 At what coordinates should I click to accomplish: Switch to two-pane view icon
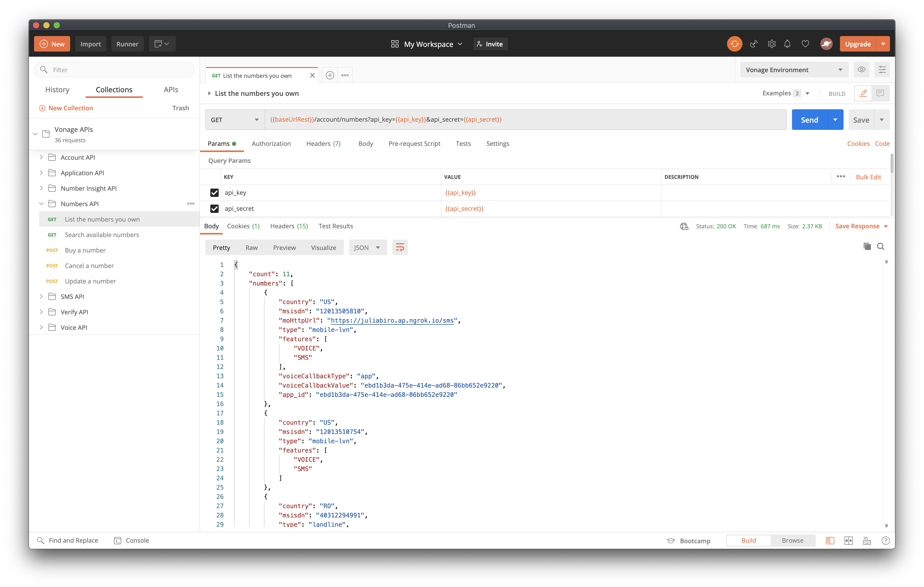click(848, 541)
